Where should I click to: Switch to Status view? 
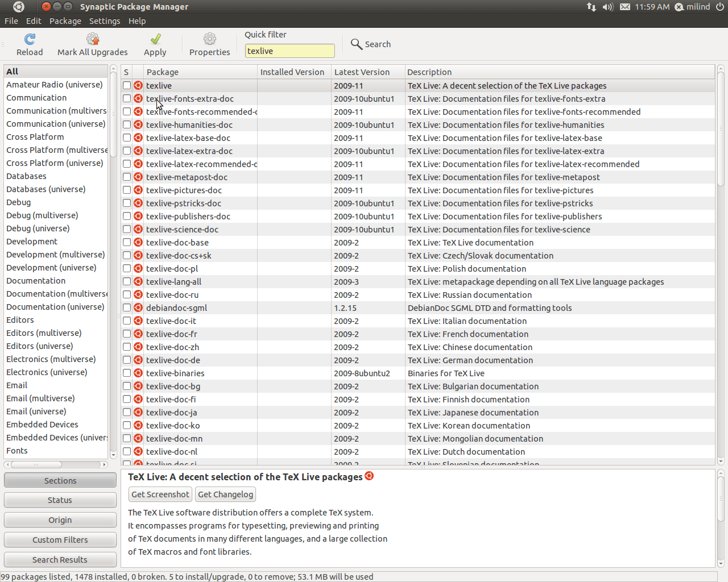click(60, 500)
